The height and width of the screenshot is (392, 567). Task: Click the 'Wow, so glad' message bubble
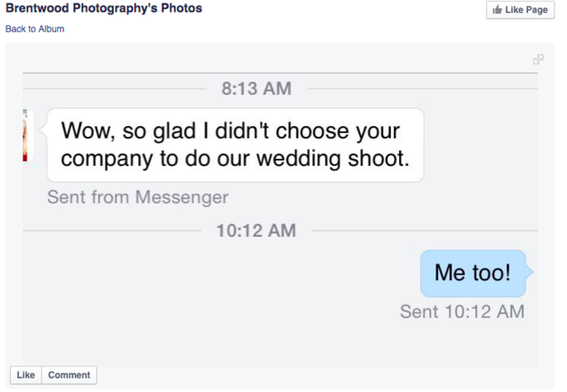(235, 145)
